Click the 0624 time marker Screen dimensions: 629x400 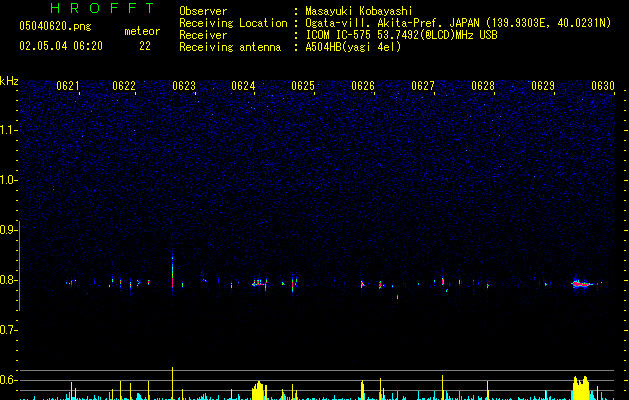[243, 86]
